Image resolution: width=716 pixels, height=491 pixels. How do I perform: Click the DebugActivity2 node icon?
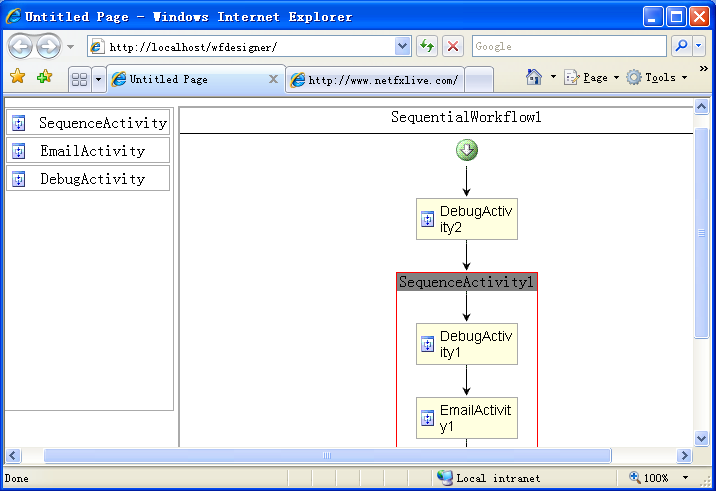[427, 219]
